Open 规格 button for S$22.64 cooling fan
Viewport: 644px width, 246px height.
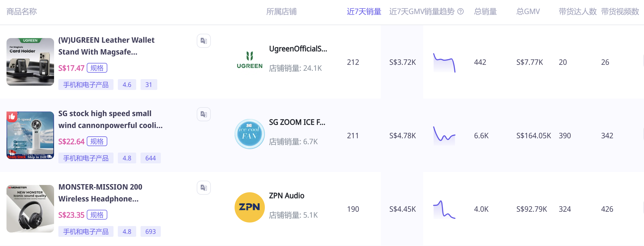pyautogui.click(x=97, y=141)
